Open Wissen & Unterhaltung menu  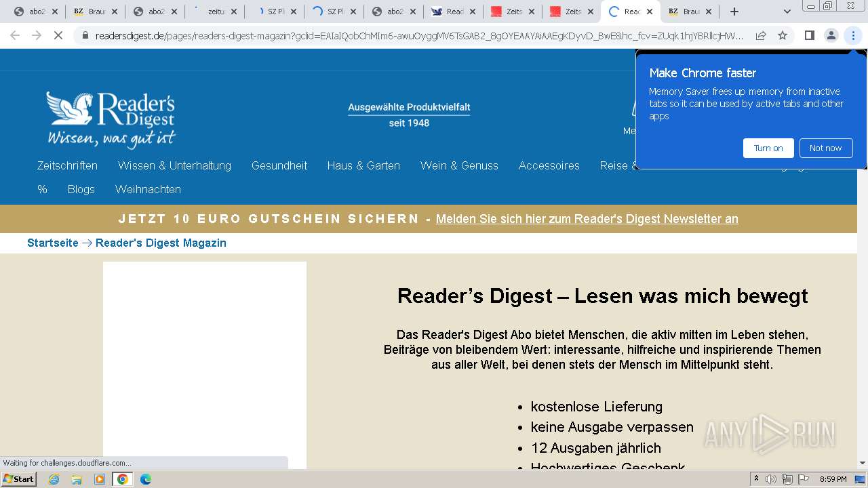174,165
